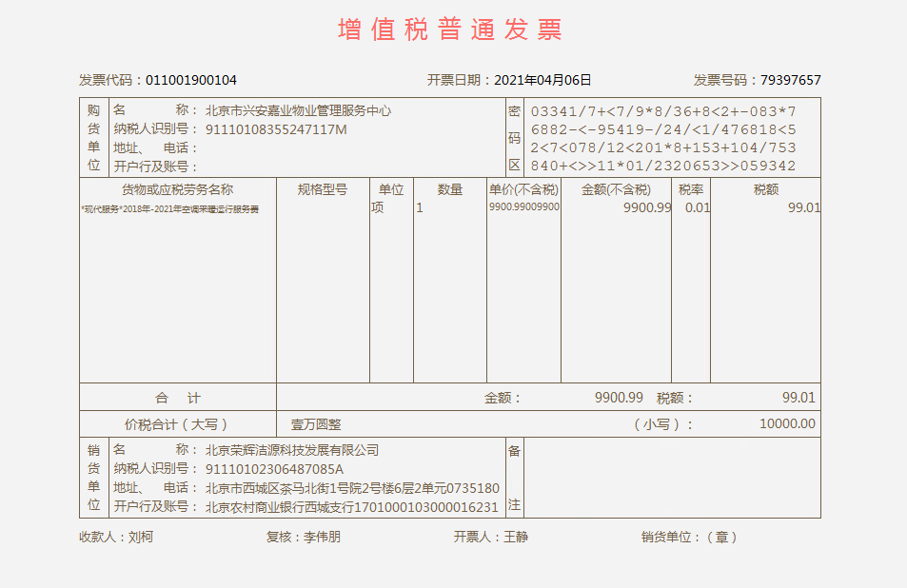The width and height of the screenshot is (907, 588).
Task: Select seller name 北京荣辉洁源科技发展有限公司
Action: [x=292, y=450]
